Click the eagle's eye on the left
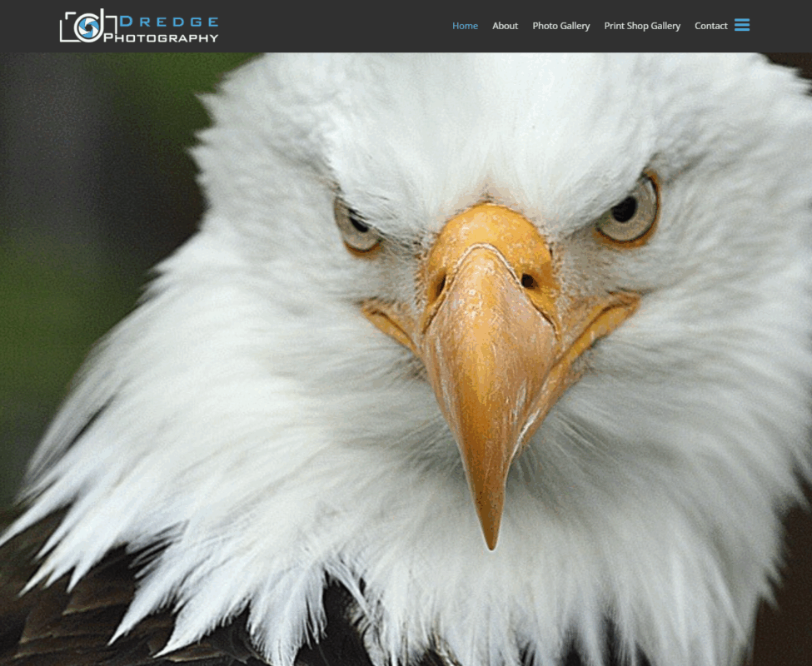812x666 pixels. (x=356, y=224)
